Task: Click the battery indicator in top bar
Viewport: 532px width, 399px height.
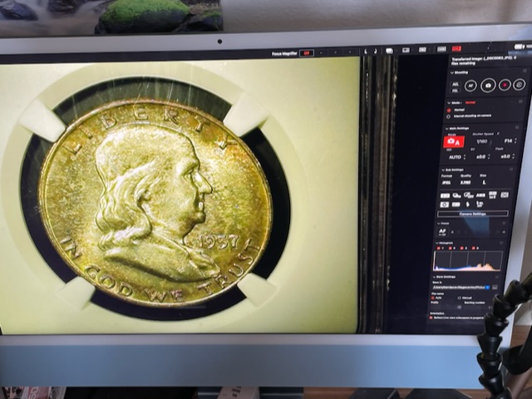Action: tap(519, 47)
